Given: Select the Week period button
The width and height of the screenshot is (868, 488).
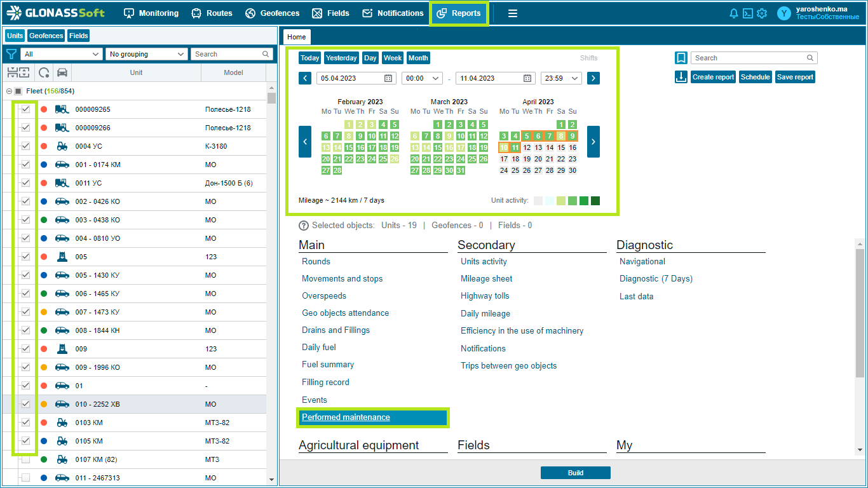Looking at the screenshot, I should (x=393, y=58).
